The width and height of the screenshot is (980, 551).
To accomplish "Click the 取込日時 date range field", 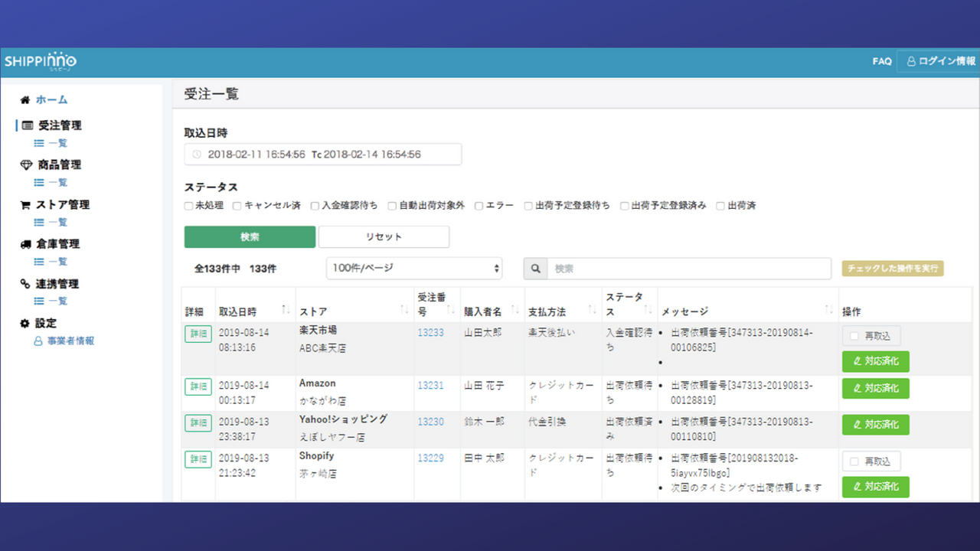I will pos(323,155).
